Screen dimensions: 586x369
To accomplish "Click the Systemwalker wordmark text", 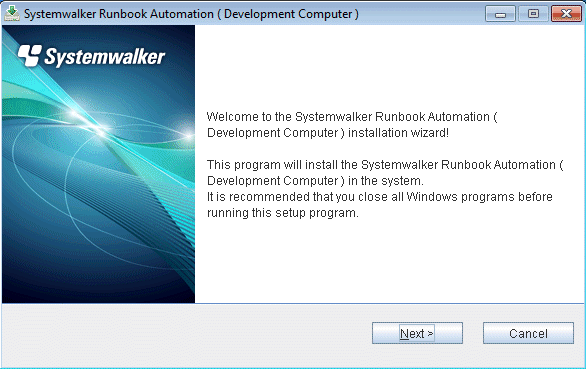I will point(105,57).
